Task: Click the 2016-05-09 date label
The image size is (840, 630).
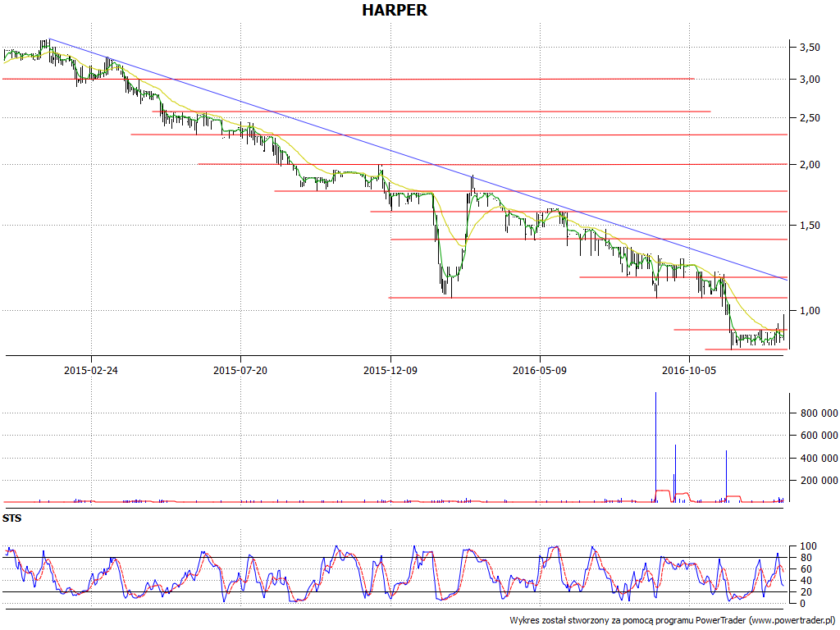Action: point(540,370)
